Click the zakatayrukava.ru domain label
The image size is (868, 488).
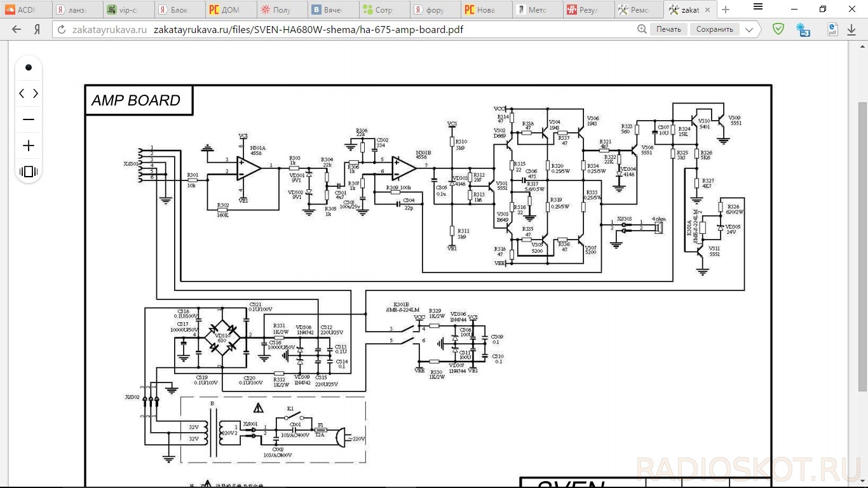tap(109, 29)
